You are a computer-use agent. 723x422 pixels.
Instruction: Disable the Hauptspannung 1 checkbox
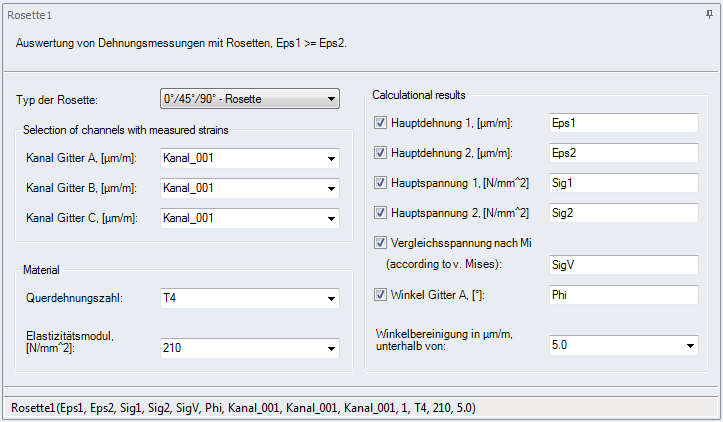[x=380, y=183]
